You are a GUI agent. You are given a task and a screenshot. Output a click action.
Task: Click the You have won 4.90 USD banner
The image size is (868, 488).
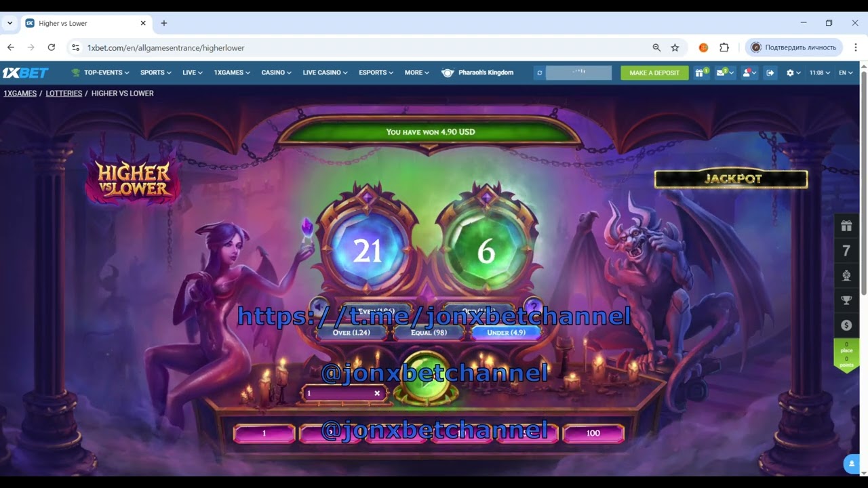(x=430, y=132)
